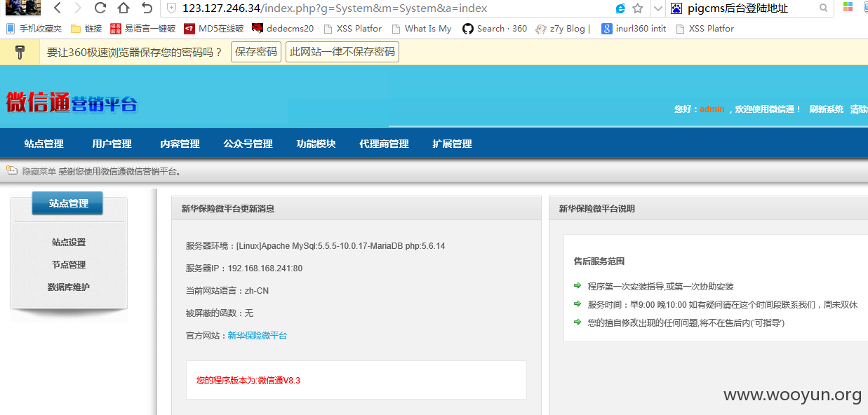The image size is (868, 415).
Task: Open the browser home page icon
Action: 123,8
